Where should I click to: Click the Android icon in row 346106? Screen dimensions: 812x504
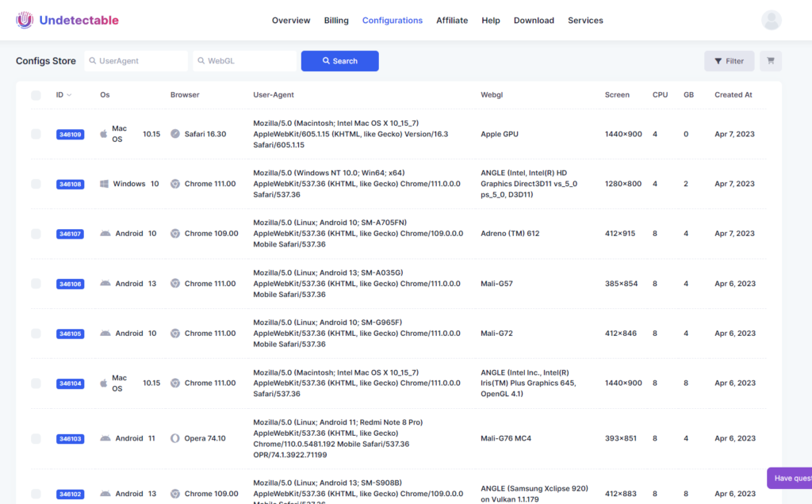click(x=105, y=284)
